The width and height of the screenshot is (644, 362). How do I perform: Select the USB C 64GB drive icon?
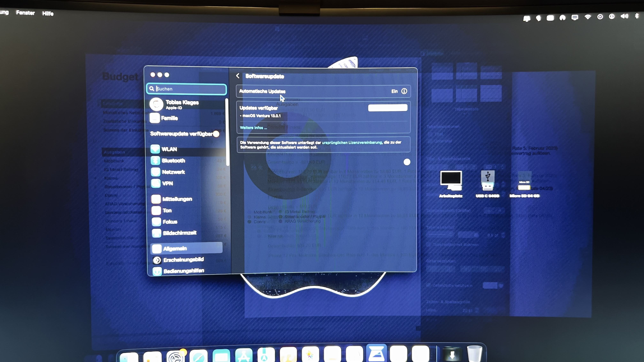tap(487, 184)
